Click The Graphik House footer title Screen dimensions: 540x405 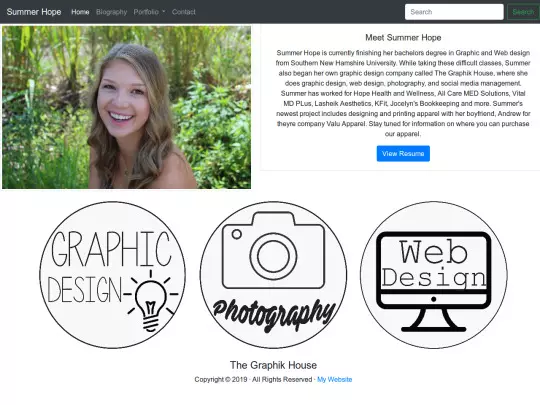pos(273,365)
